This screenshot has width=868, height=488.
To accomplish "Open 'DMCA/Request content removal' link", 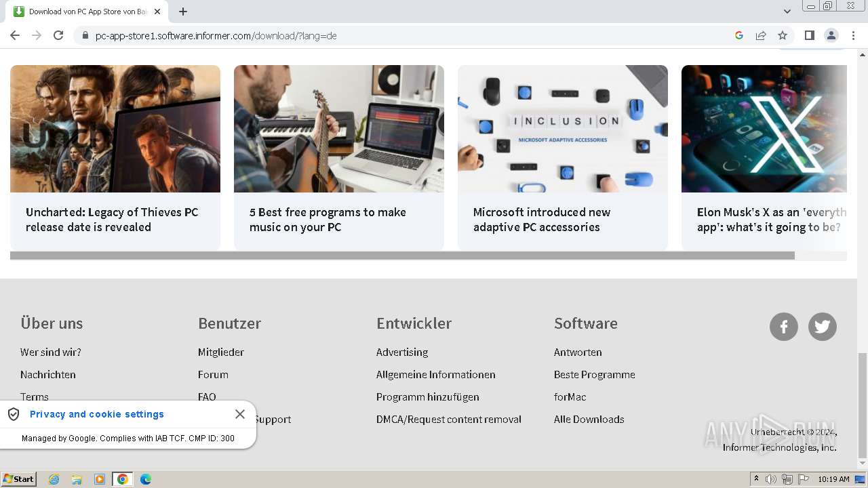I will (x=449, y=419).
